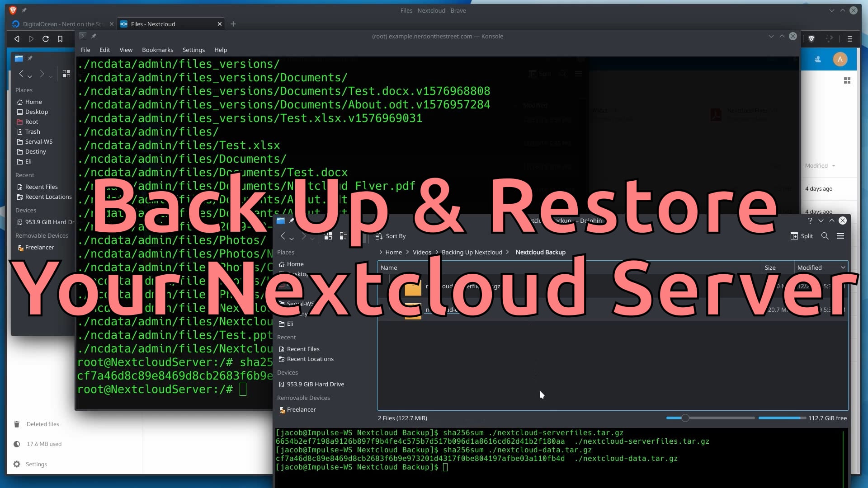This screenshot has height=488, width=868.
Task: Sort Nextcloud files by Modified
Action: pos(820,166)
